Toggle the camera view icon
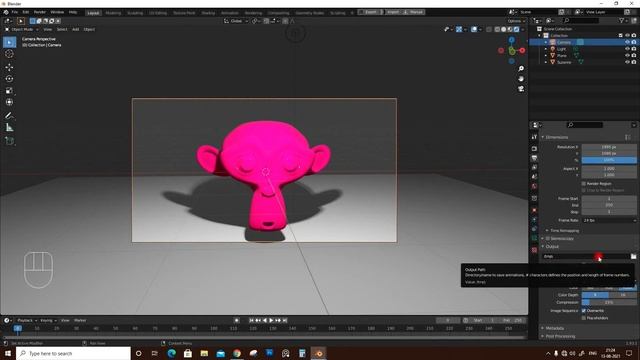 pos(521,89)
